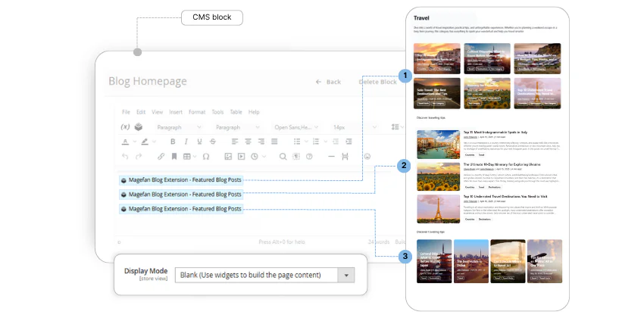Apply italic formatting

[x=186, y=142]
